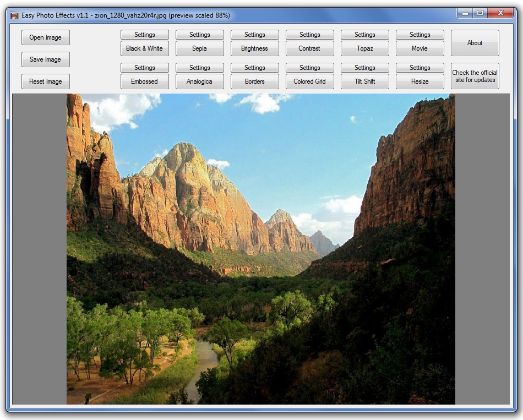Screen dimensions: 523x420
Task: Apply the Tilt Shift effect
Action: [x=364, y=81]
